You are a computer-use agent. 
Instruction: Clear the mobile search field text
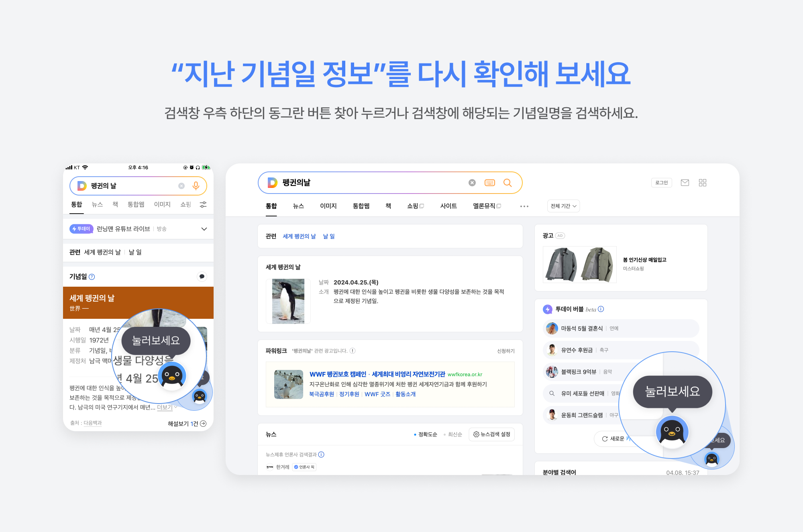click(181, 186)
